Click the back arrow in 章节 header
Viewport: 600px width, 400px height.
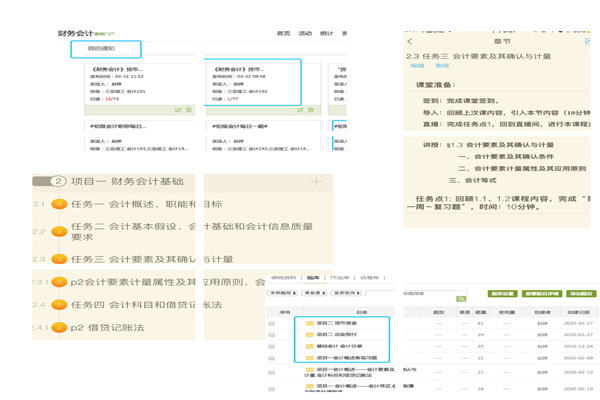point(411,42)
